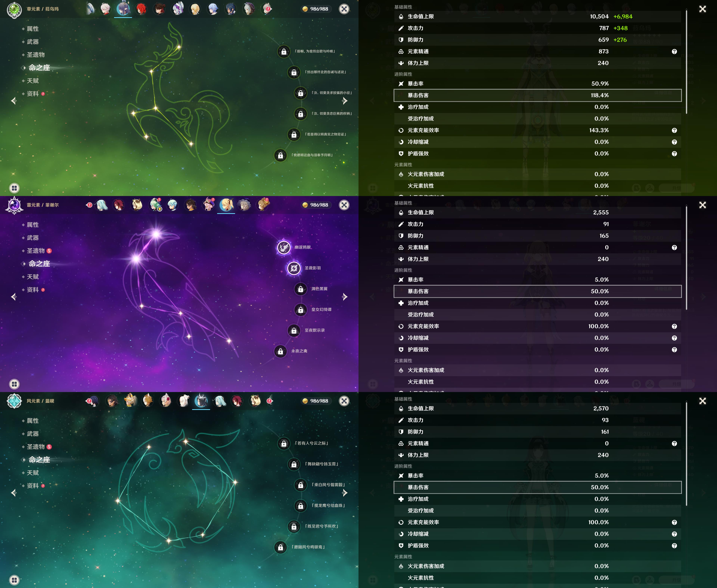Go to previous character from 菈乌玛's panel
Screen dimensions: 717x588
[14, 101]
